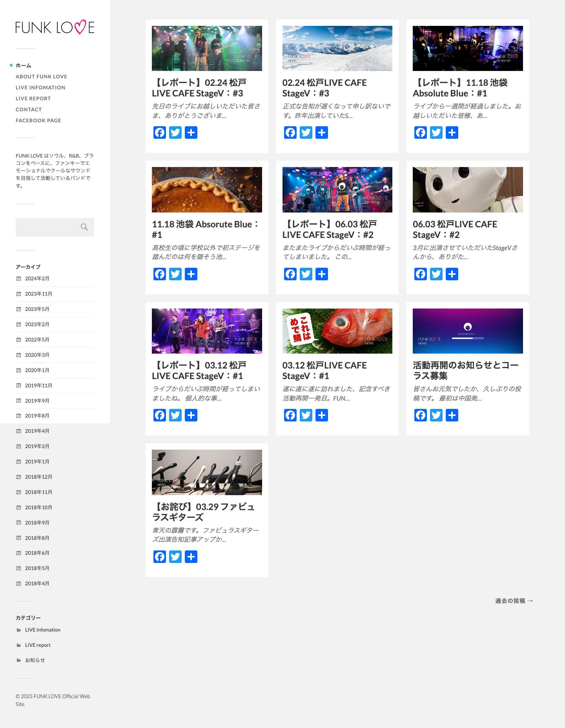Open LIVE REPORT menu item

33,98
